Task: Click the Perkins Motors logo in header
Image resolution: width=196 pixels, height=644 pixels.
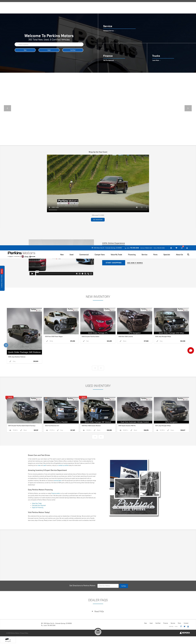Action: click(21, 254)
